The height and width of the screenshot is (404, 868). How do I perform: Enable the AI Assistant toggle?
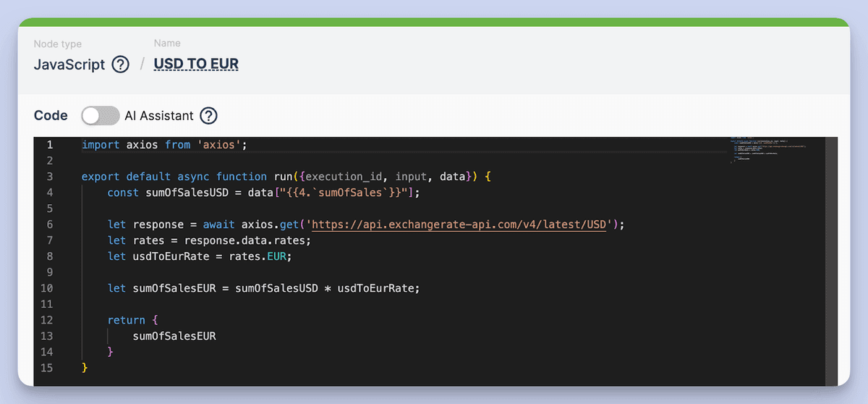tap(100, 116)
